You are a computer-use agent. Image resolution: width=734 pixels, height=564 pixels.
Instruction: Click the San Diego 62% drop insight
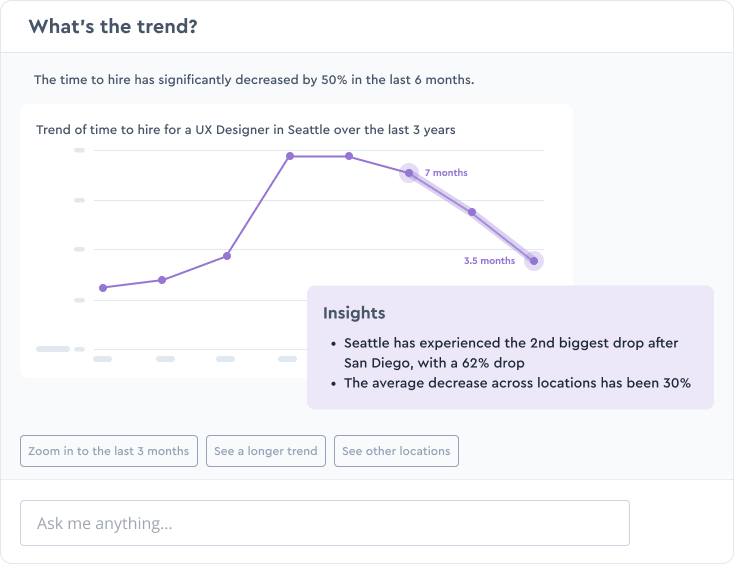point(510,352)
